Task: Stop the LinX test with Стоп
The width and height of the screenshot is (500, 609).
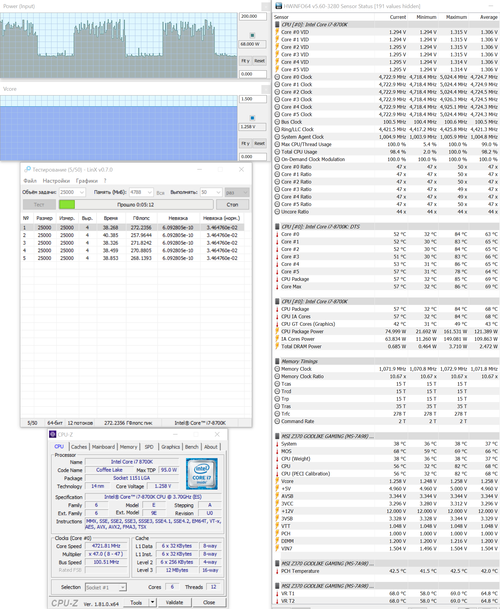Action: [x=232, y=204]
